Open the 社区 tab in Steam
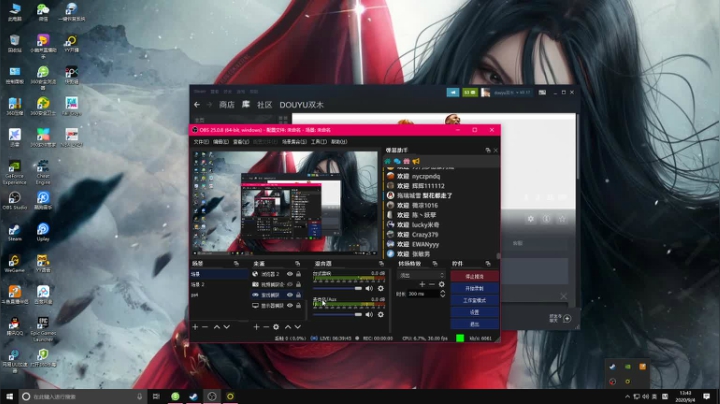This screenshot has width=720, height=404. [264, 105]
